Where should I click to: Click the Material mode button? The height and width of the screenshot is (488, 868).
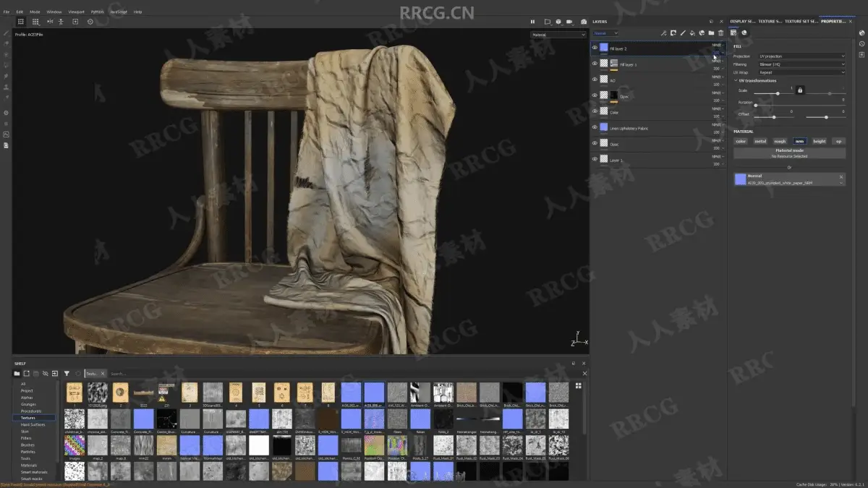pos(790,153)
